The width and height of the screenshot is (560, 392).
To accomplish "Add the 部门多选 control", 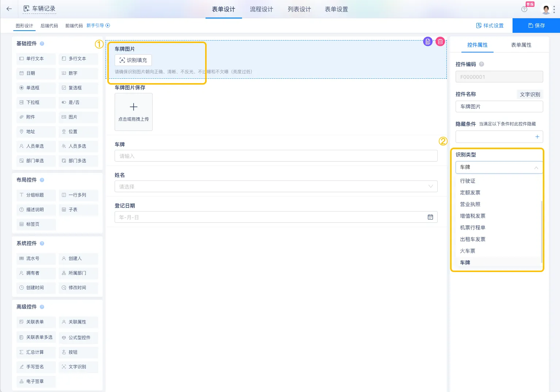I will pyautogui.click(x=78, y=161).
